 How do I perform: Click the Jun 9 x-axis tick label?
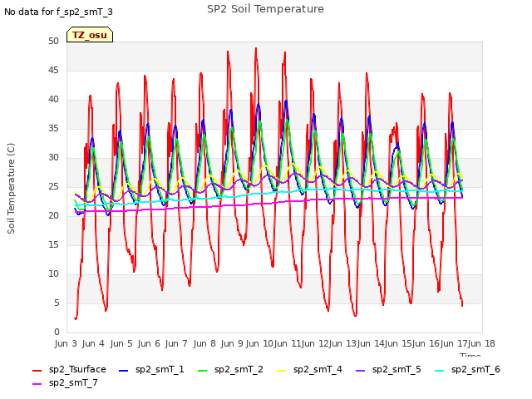[x=232, y=343]
